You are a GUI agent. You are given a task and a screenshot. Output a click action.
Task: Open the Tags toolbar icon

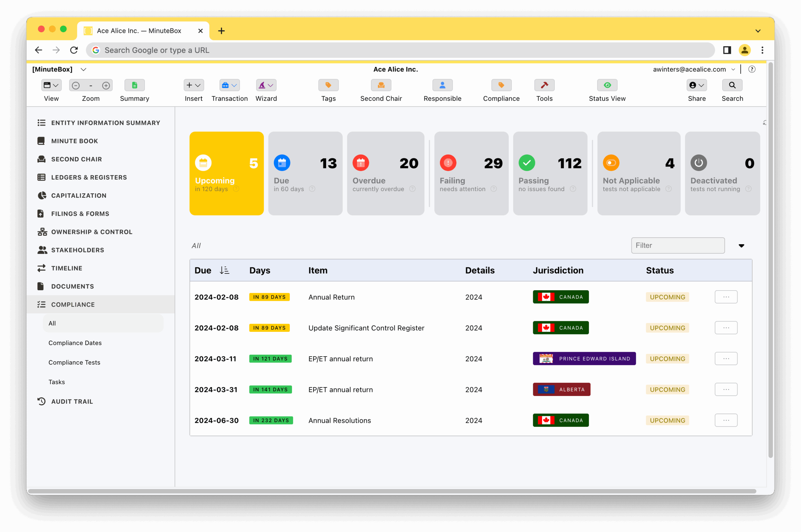click(x=328, y=85)
